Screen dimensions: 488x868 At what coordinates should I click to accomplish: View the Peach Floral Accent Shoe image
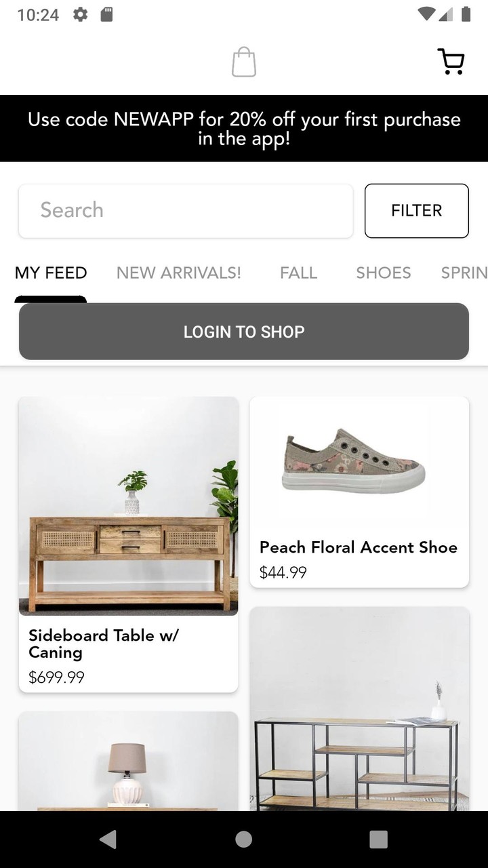(359, 461)
